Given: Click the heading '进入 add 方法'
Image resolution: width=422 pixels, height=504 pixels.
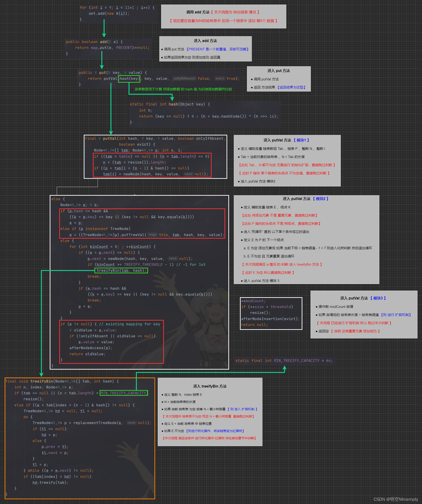Looking at the screenshot, I should coord(205,41).
